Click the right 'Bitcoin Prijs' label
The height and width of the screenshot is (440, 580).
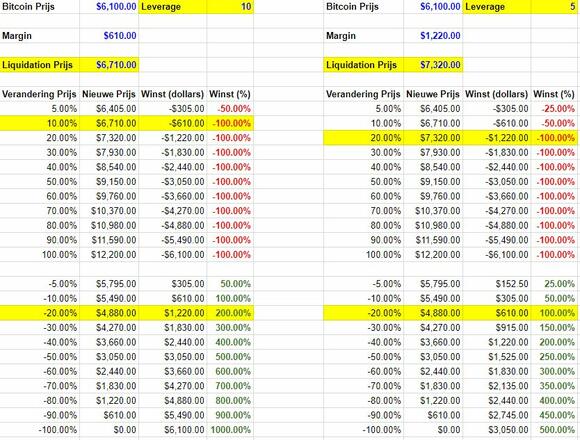pyautogui.click(x=352, y=7)
